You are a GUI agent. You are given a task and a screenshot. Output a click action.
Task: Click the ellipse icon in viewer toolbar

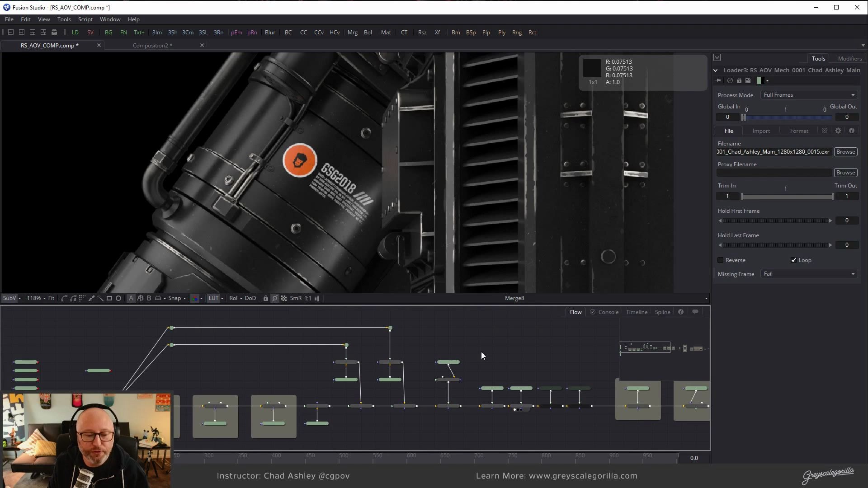pyautogui.click(x=118, y=298)
